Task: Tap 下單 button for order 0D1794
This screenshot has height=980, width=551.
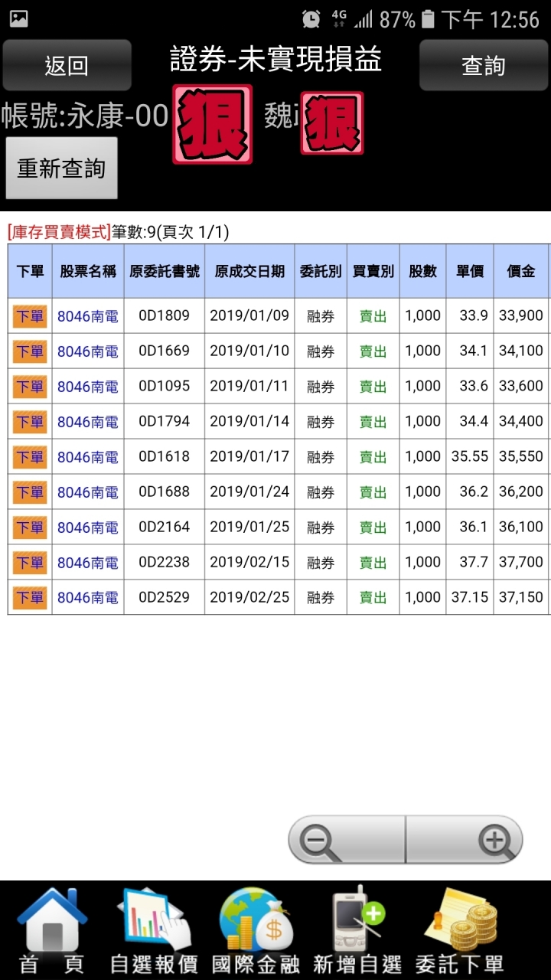Action: tap(30, 422)
